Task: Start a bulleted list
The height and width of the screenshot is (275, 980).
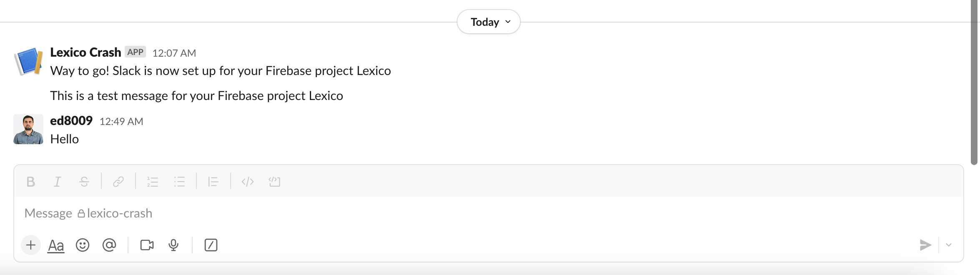Action: [179, 182]
